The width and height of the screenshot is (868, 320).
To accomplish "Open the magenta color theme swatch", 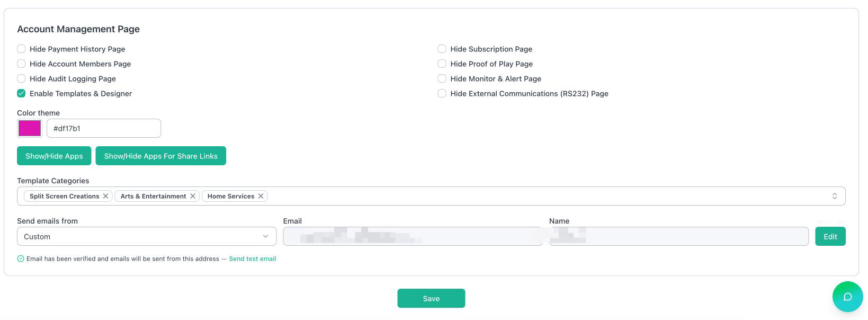I will [30, 128].
